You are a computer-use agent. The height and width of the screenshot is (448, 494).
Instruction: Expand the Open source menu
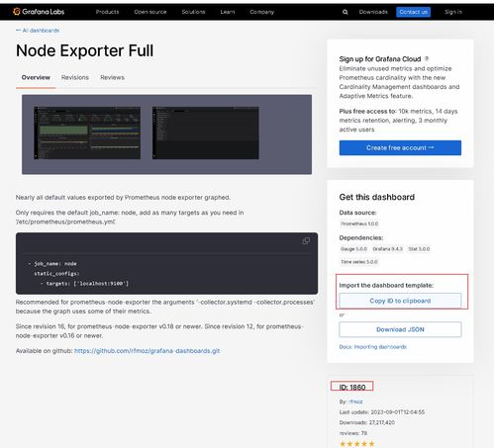pos(150,12)
